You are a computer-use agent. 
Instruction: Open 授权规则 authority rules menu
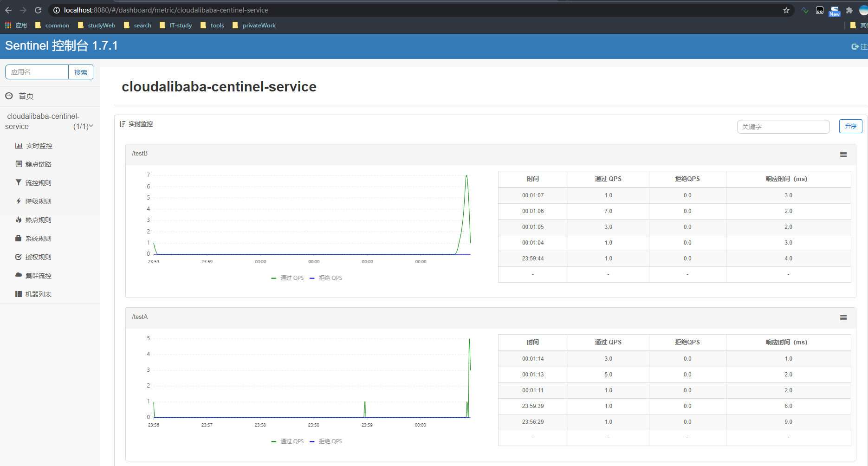tap(33, 257)
